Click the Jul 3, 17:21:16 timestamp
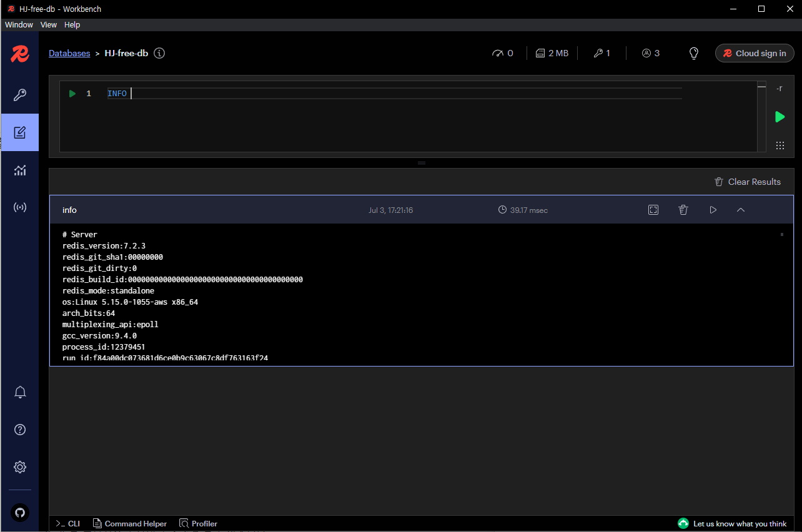802x532 pixels. coord(390,210)
